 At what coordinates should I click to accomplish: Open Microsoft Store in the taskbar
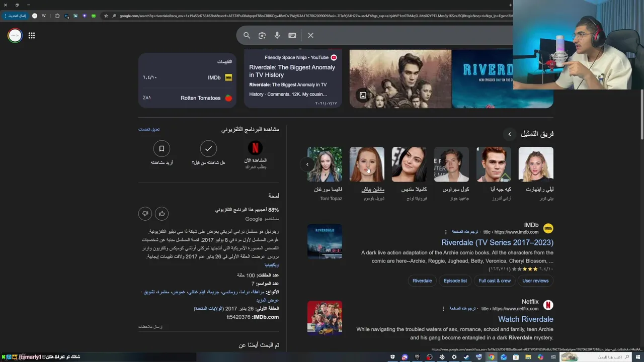pyautogui.click(x=516, y=357)
